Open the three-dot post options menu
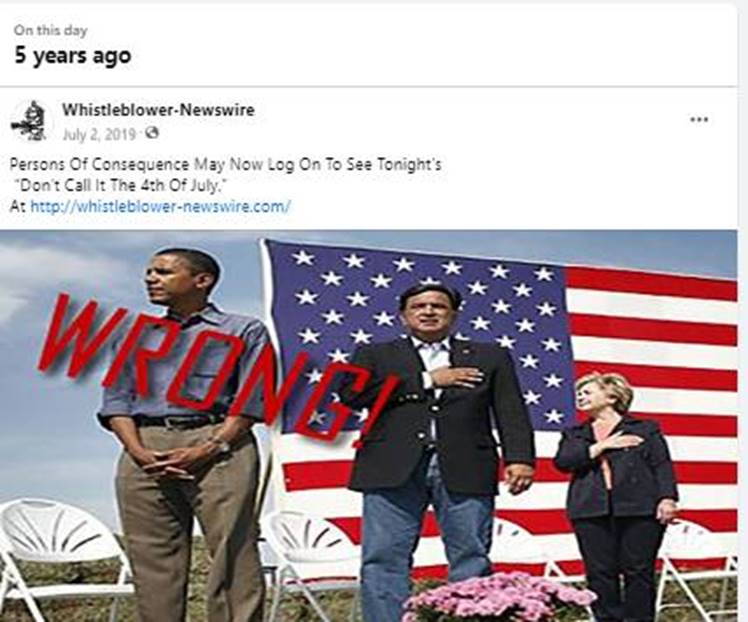 point(699,119)
